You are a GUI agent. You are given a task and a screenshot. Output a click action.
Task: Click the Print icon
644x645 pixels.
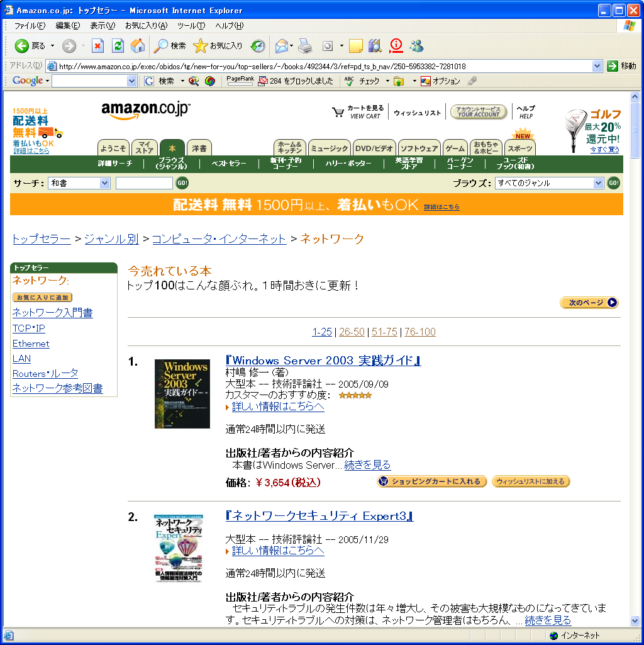[x=305, y=46]
